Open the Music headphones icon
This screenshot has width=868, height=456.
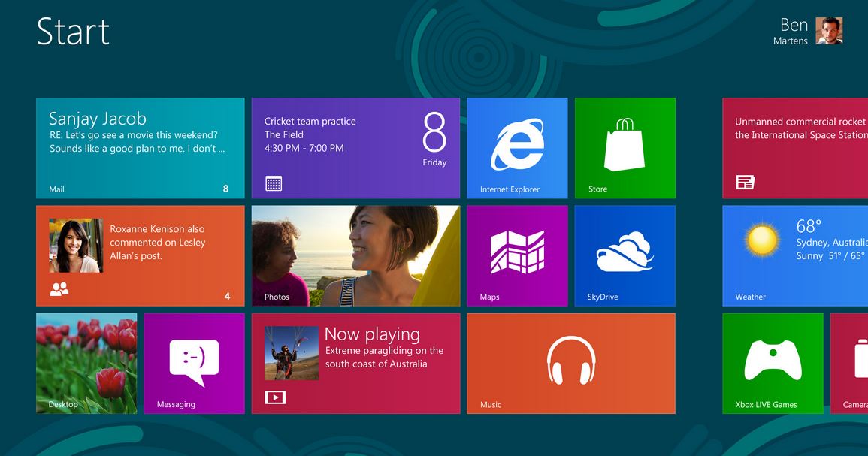click(x=571, y=360)
